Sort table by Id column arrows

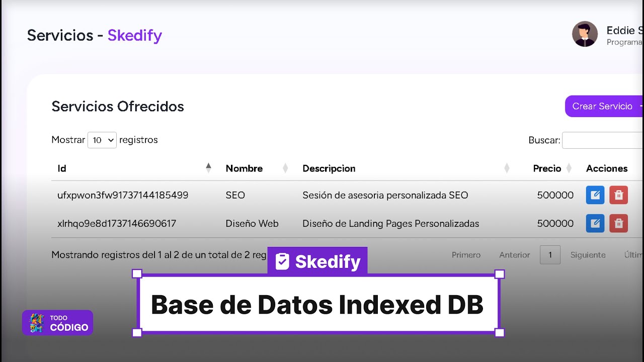pyautogui.click(x=208, y=168)
